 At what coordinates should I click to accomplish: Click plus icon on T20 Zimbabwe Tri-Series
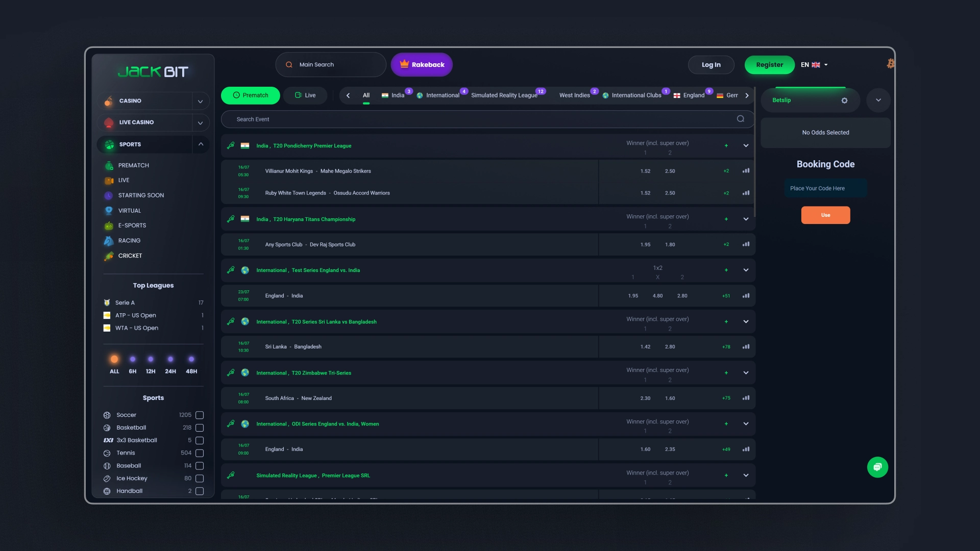click(726, 373)
